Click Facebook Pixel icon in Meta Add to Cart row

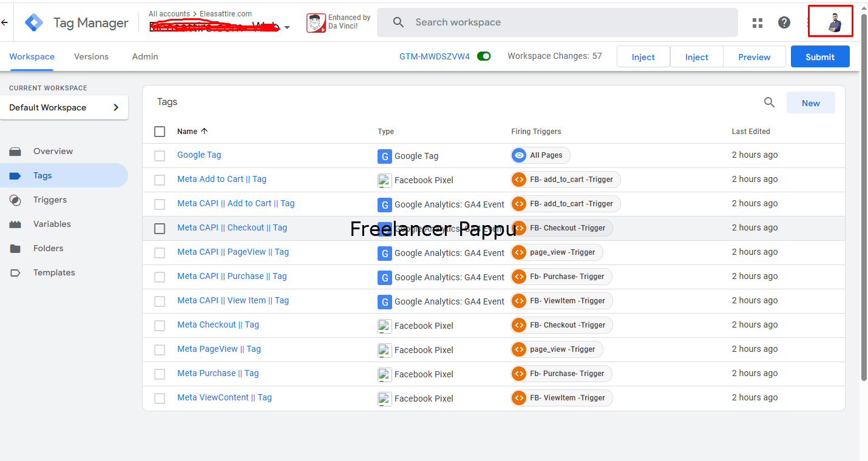[x=384, y=180]
